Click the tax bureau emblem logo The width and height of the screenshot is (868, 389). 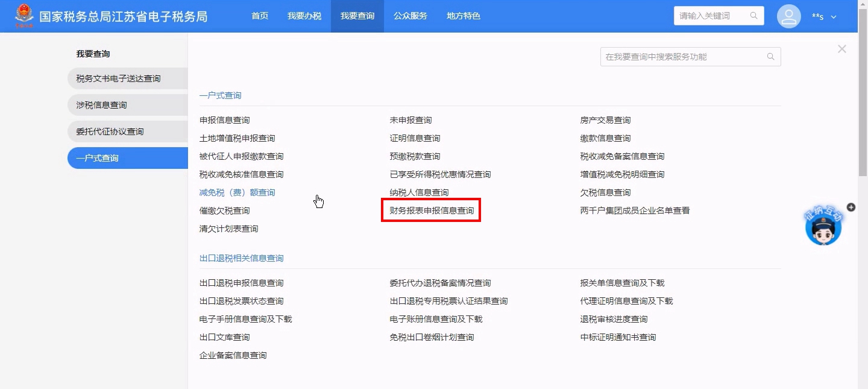click(25, 16)
